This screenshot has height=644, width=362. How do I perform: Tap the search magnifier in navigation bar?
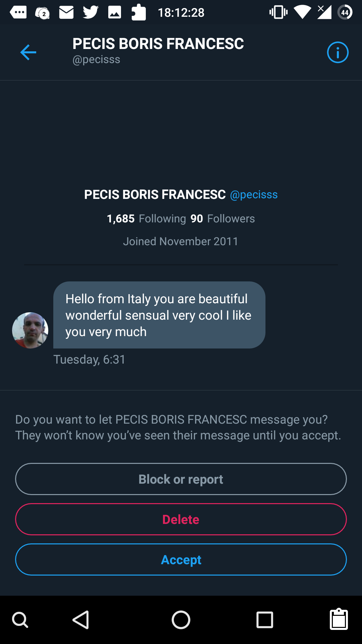[x=20, y=620]
